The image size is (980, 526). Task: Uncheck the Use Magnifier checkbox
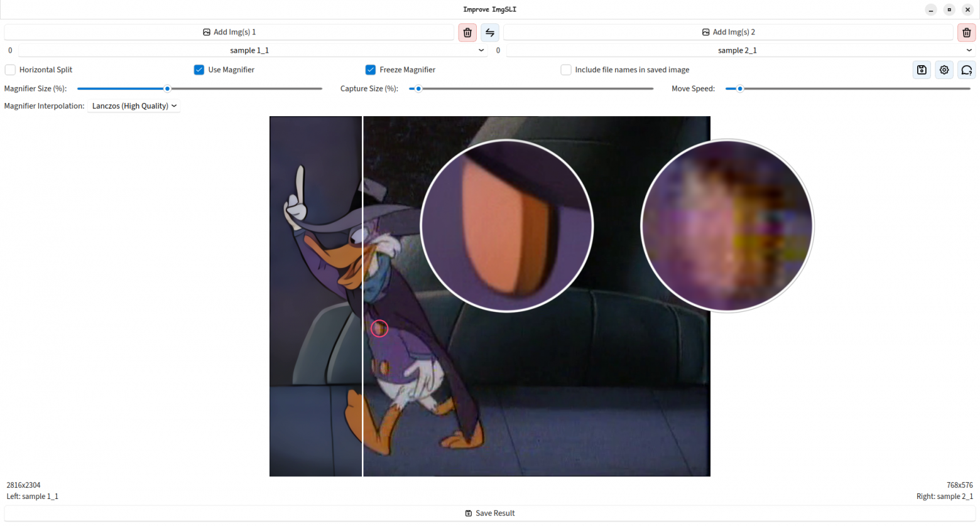[x=199, y=70]
